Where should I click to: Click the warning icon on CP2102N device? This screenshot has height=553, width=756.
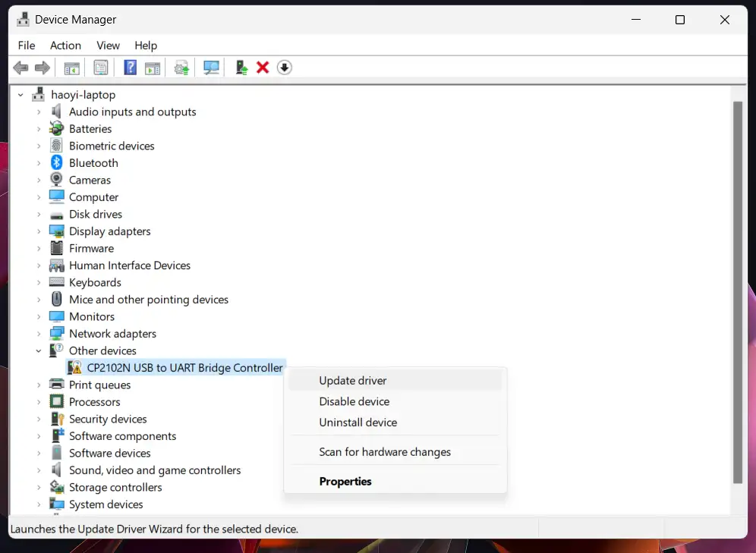(x=76, y=368)
